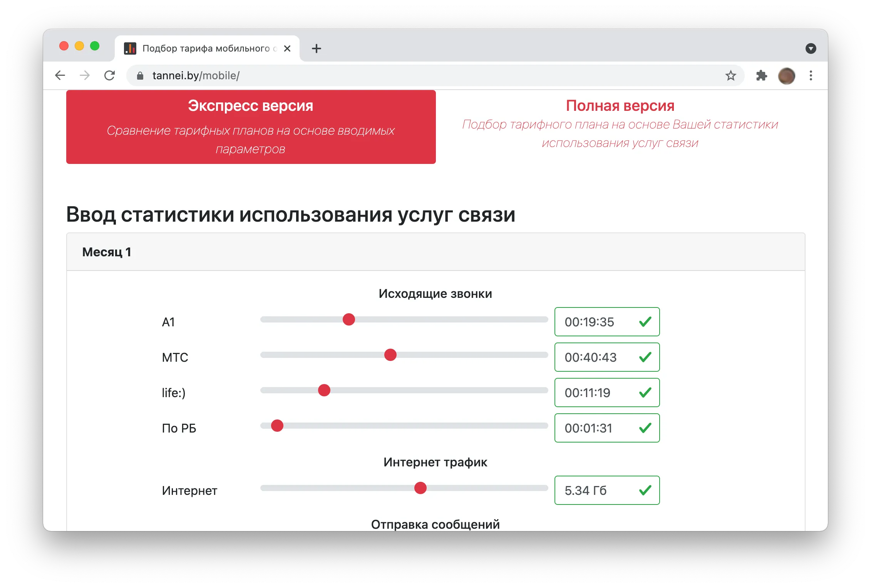Edit the МТС time field 00:40:43
871x588 pixels.
[x=607, y=357]
